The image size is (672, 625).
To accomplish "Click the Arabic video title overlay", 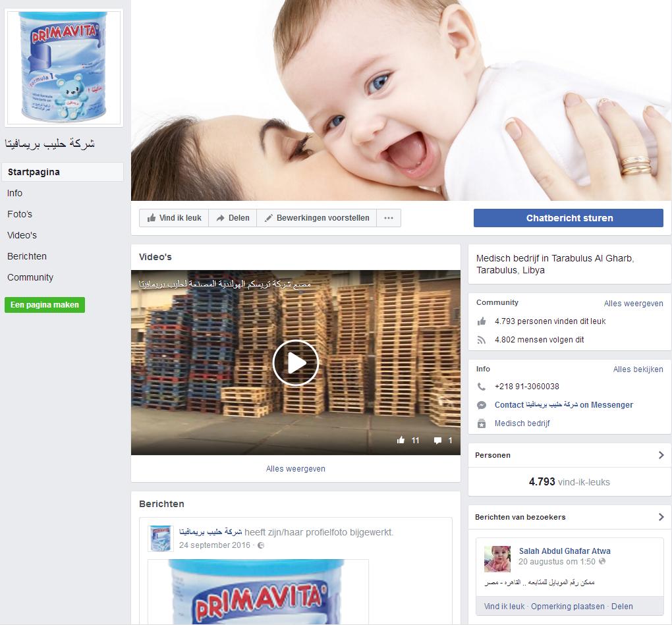I will coord(225,284).
